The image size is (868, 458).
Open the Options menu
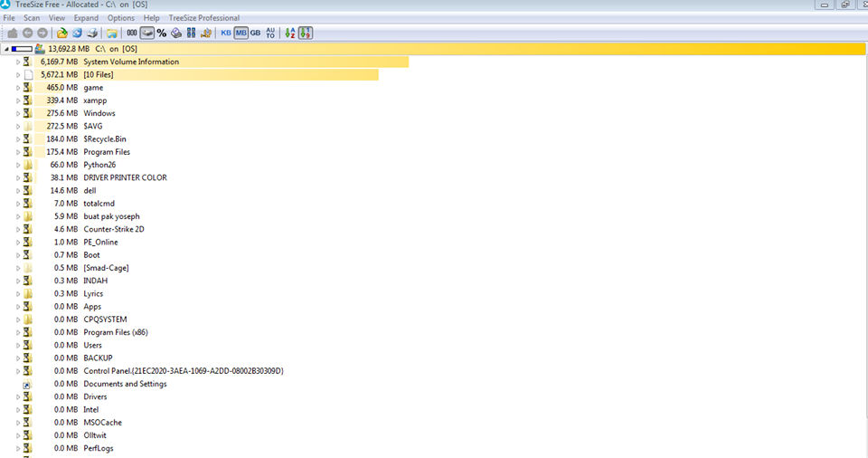pos(120,18)
